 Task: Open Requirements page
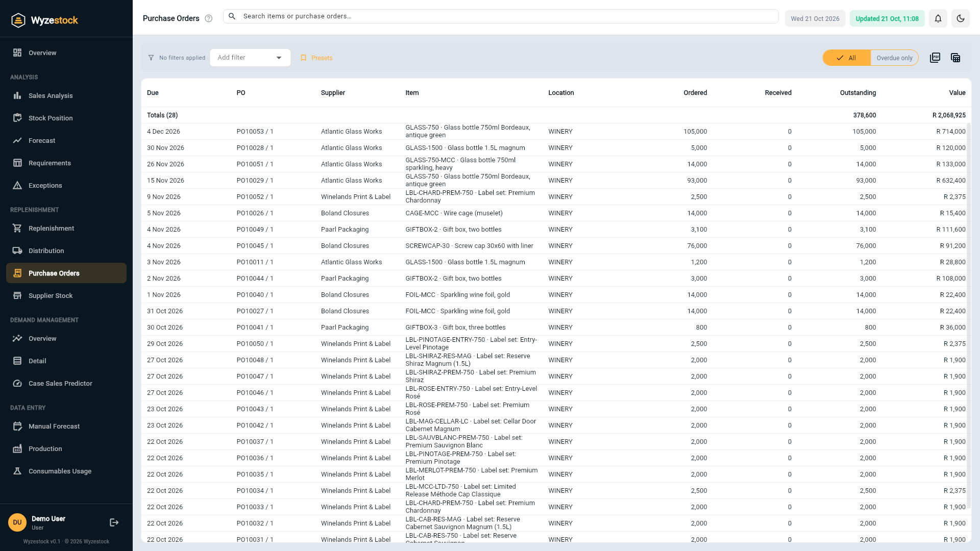point(66,163)
